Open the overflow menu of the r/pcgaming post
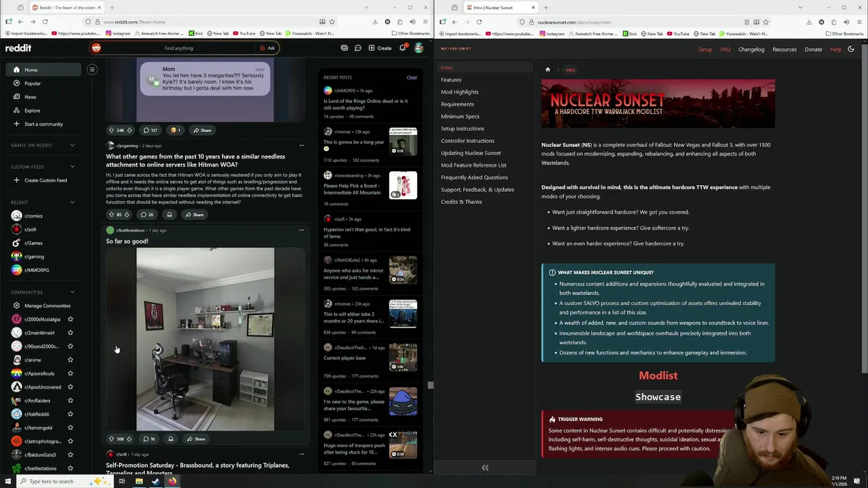The width and height of the screenshot is (868, 488). coord(302,145)
